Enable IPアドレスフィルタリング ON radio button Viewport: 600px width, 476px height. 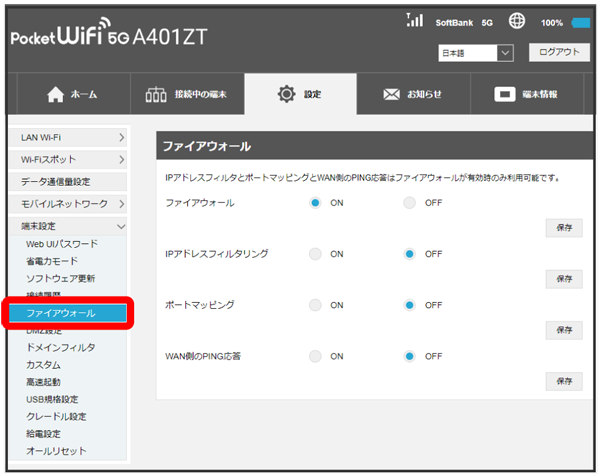pyautogui.click(x=315, y=254)
